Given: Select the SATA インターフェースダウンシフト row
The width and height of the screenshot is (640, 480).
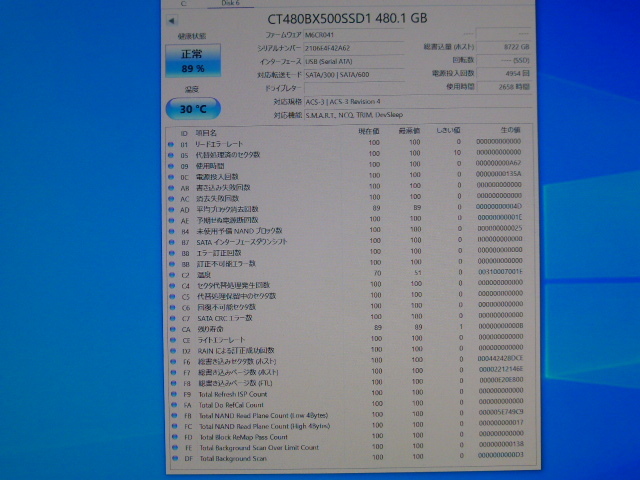Looking at the screenshot, I should pos(347,241).
